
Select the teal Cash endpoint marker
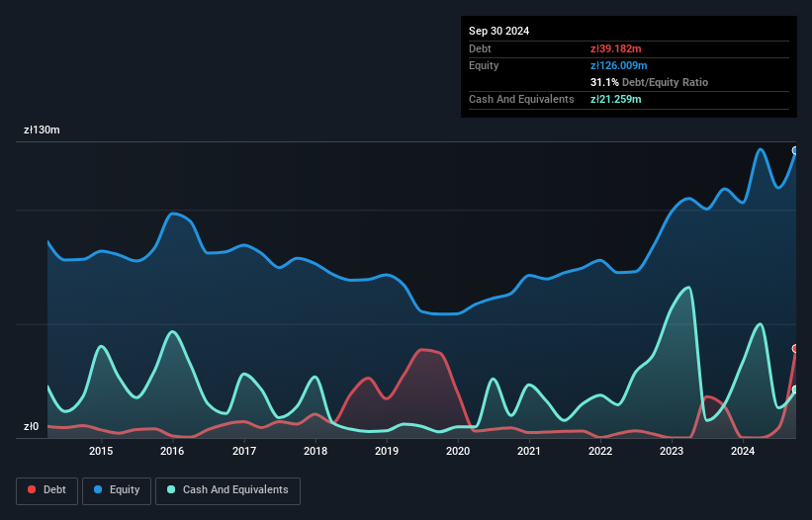click(795, 390)
